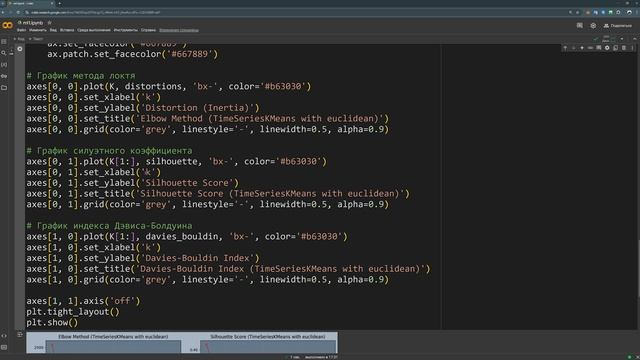
Task: Open the Файл menu
Action: 21,30
